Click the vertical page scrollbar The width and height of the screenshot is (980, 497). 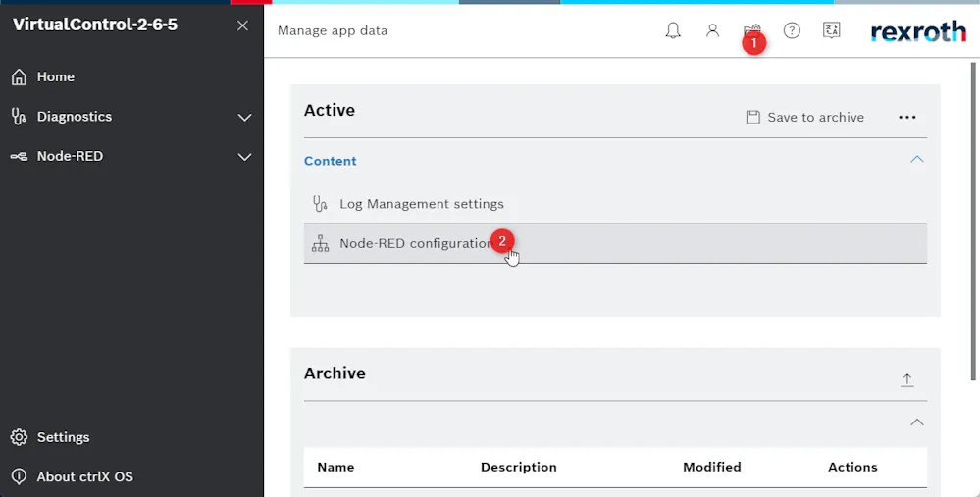(973, 221)
